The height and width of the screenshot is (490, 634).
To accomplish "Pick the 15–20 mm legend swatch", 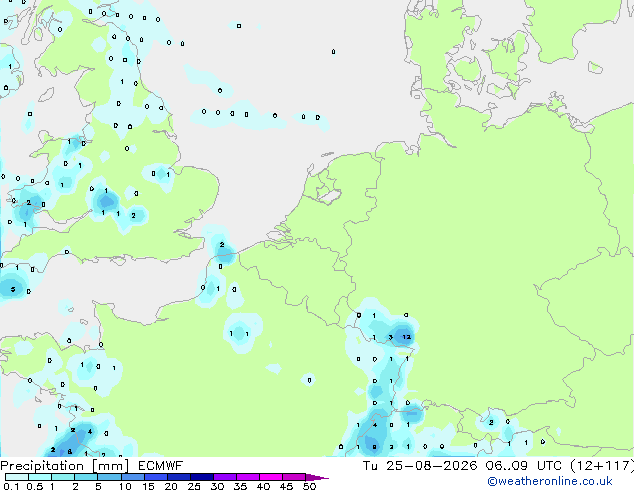I will point(155,477).
